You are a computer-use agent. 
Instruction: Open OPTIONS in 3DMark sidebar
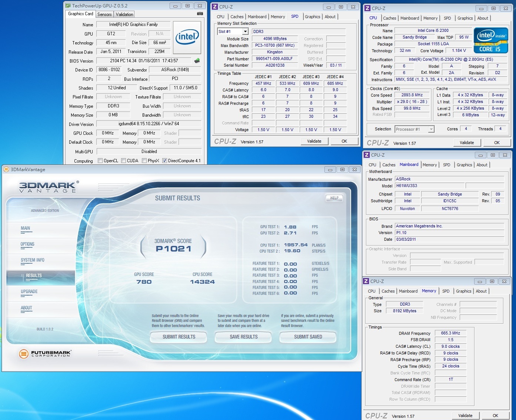coord(27,244)
